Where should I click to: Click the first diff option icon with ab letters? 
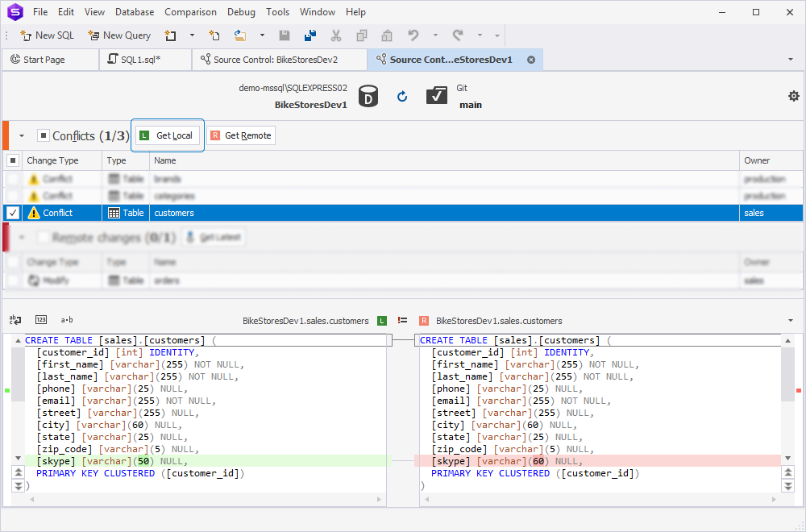[15, 320]
